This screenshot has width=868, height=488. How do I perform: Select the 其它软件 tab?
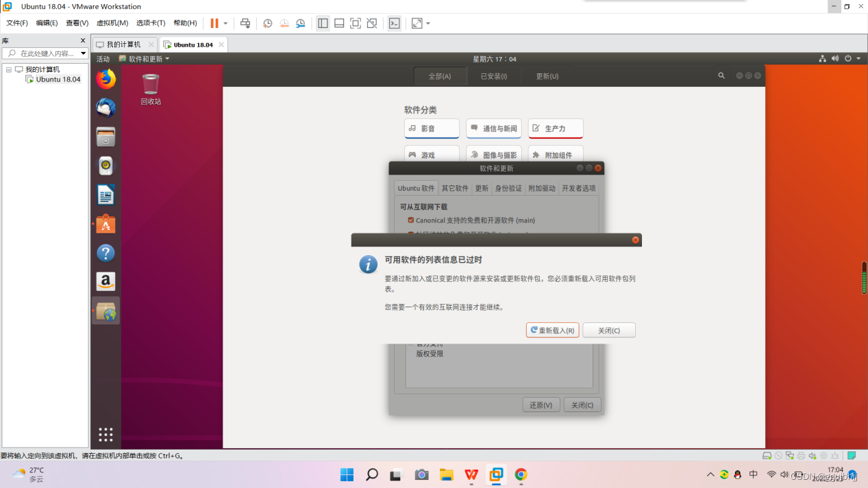[455, 188]
